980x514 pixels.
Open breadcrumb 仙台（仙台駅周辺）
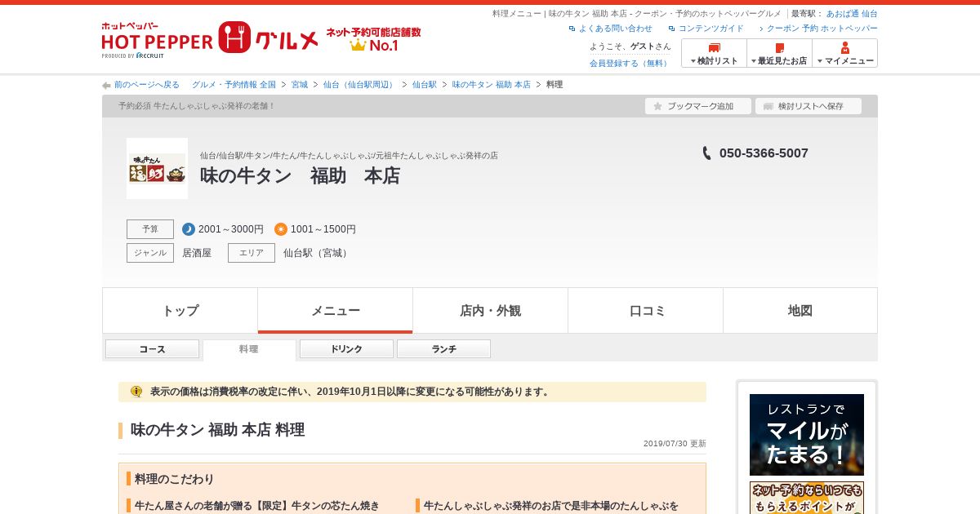[360, 85]
